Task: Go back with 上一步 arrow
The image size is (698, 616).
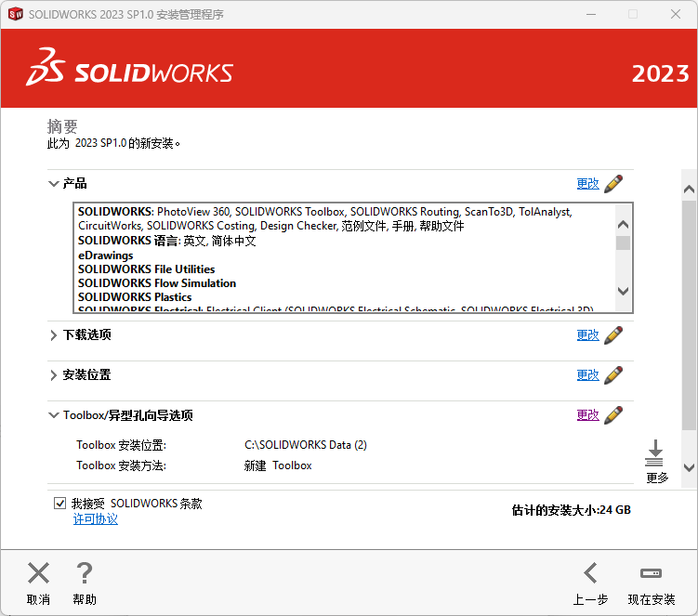Action: click(x=590, y=573)
